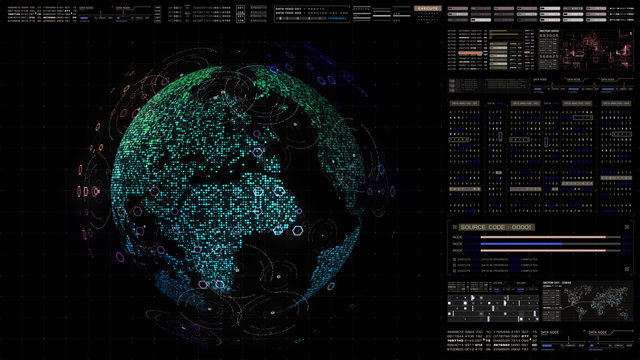Viewport: 640px width, 360px height.
Task: Click the purple hexagon at globe's lower-left edge
Action: pyautogui.click(x=120, y=257)
